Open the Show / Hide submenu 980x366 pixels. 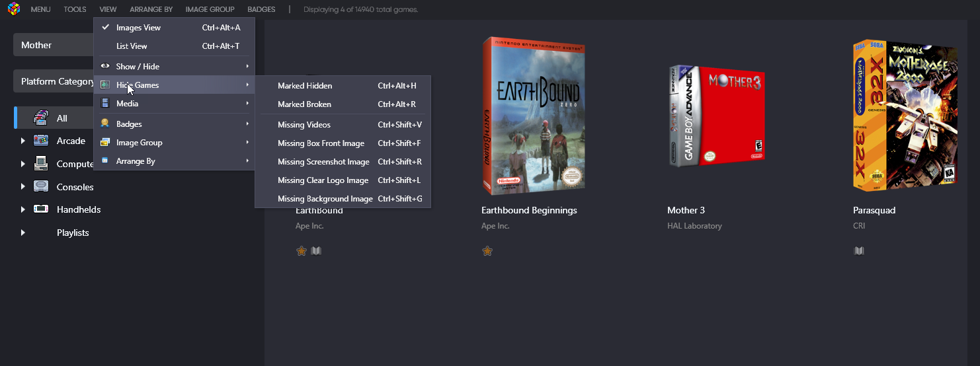(174, 66)
